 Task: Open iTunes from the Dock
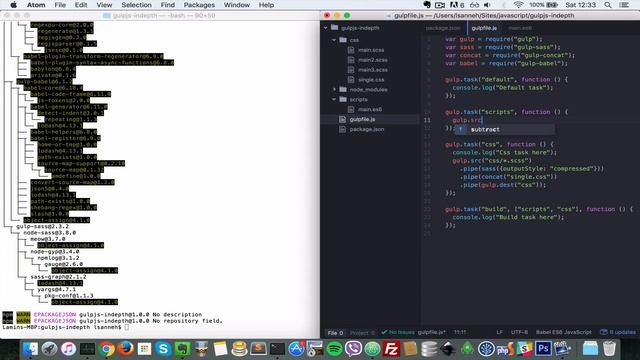(x=69, y=349)
